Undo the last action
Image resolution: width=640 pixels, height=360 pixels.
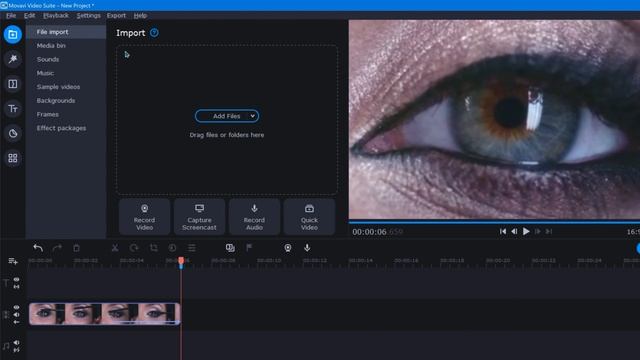click(x=38, y=248)
